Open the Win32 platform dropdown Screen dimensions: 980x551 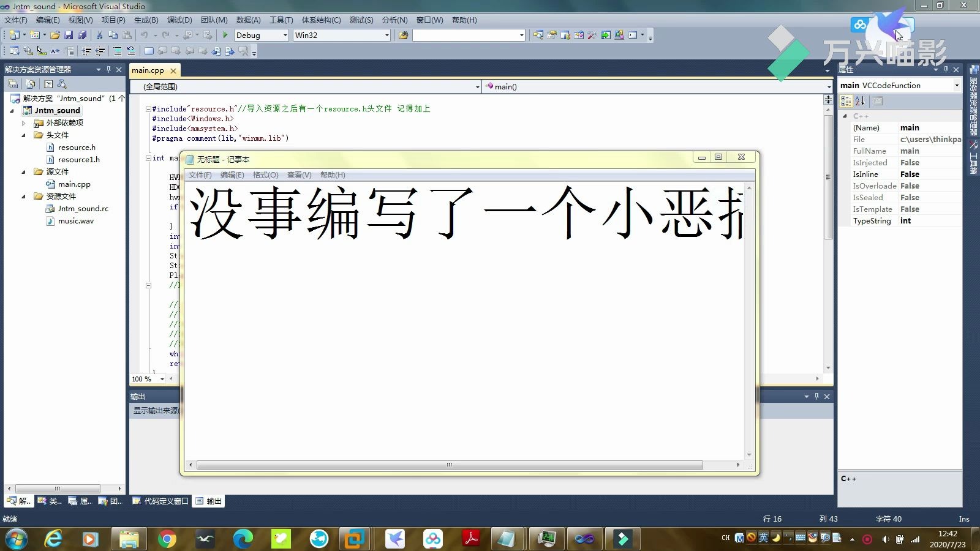(x=387, y=35)
